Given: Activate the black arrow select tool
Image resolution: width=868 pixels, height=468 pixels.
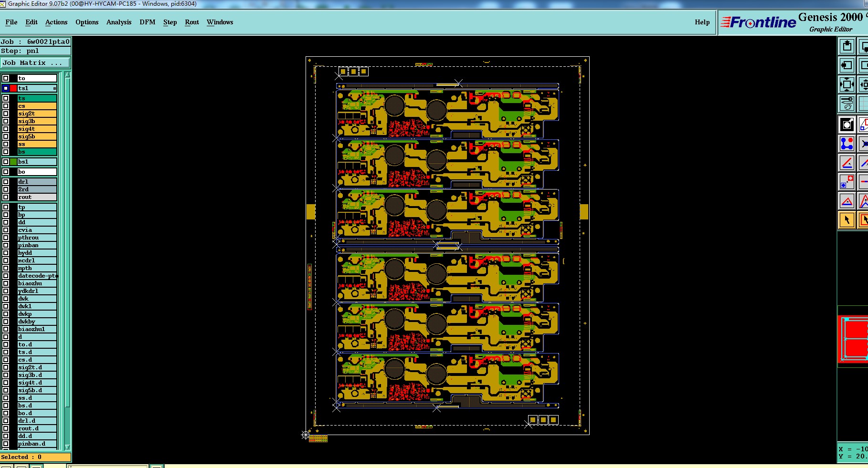Looking at the screenshot, I should click(x=847, y=220).
